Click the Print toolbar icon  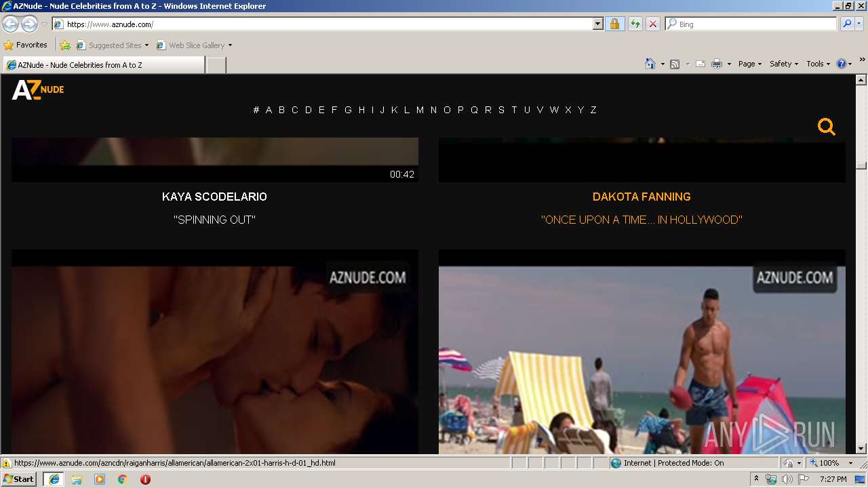click(x=717, y=64)
